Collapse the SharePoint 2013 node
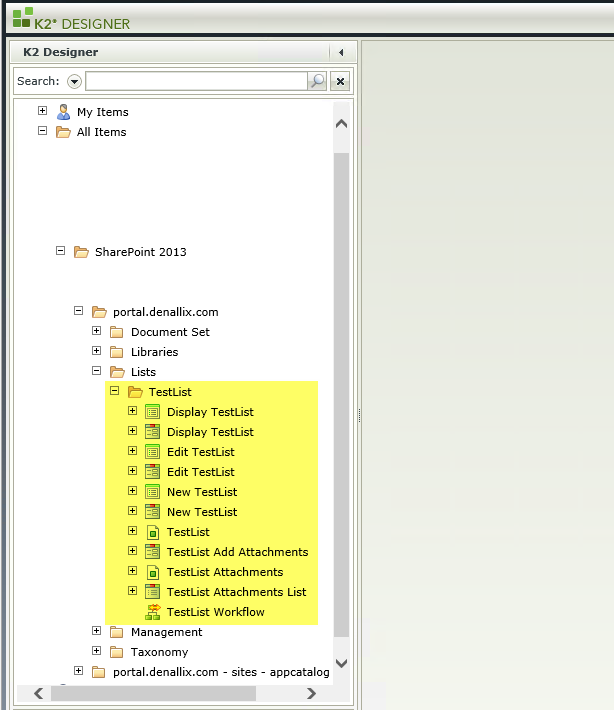The width and height of the screenshot is (614, 710). [x=60, y=250]
